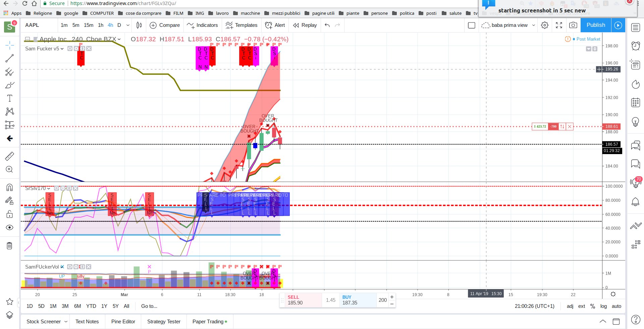
Task: Expand the Sam Fucker v5 legend dropdown
Action: tap(62, 49)
